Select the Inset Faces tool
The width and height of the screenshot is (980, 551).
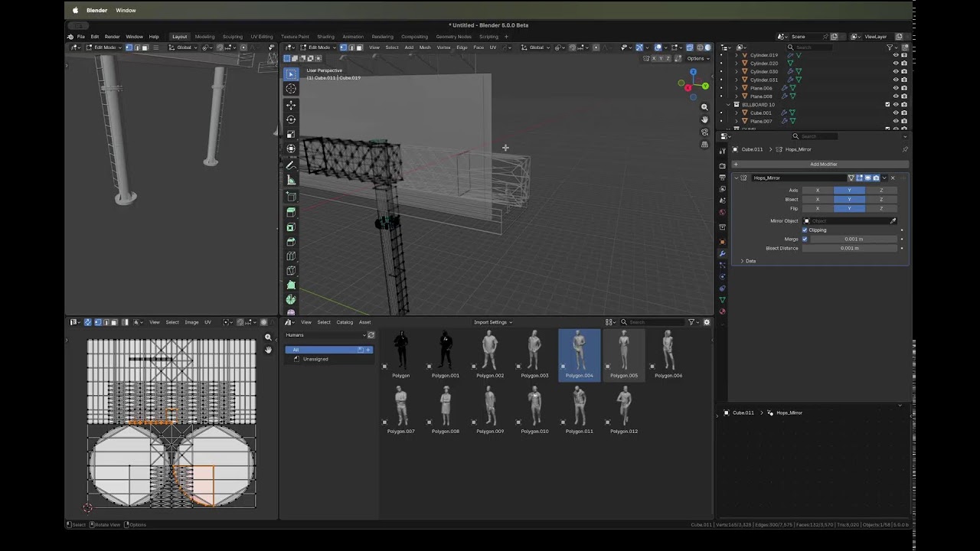tap(291, 227)
